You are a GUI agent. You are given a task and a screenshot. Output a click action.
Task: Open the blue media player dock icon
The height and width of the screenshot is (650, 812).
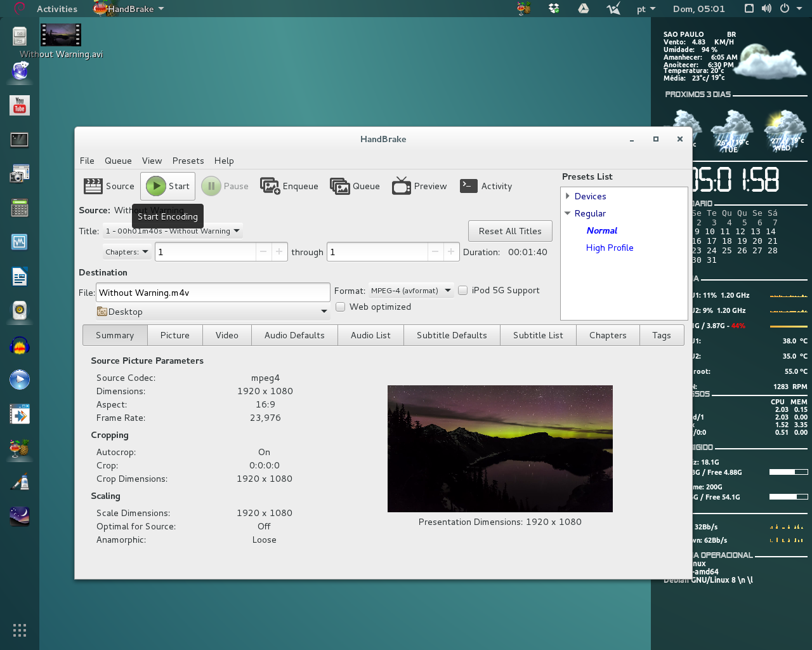tap(20, 380)
